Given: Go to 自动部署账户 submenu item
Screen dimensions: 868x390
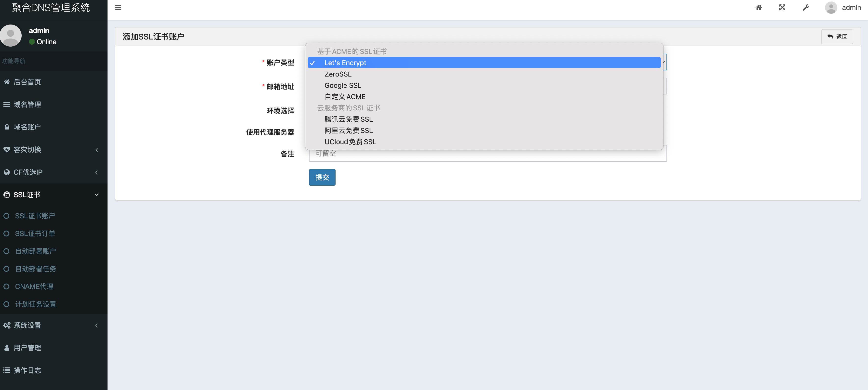Looking at the screenshot, I should 54,251.
